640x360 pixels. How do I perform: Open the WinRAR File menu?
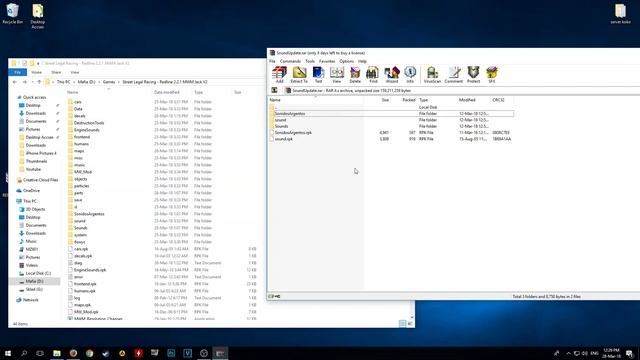click(x=272, y=61)
